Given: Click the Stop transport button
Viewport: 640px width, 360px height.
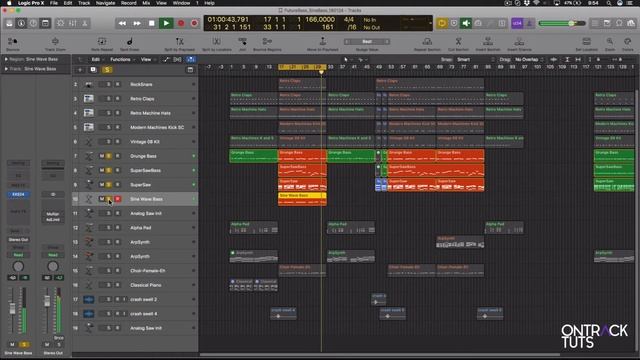Looking at the screenshot, I should coord(151,23).
